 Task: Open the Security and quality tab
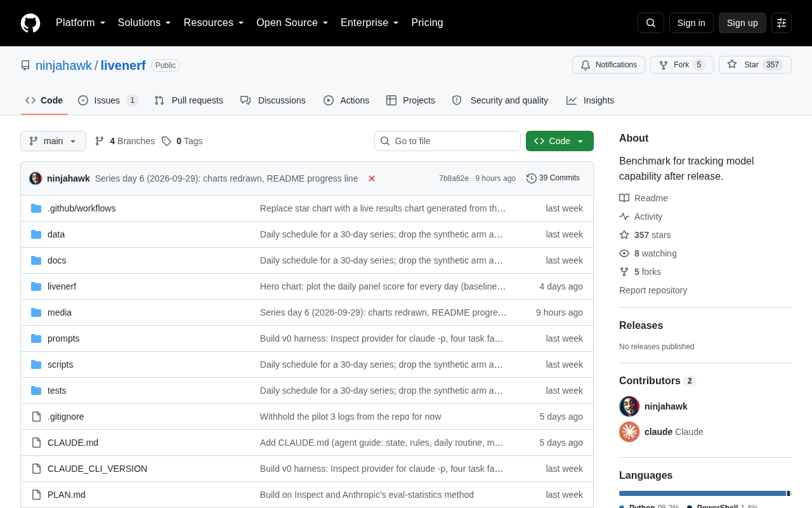(500, 100)
